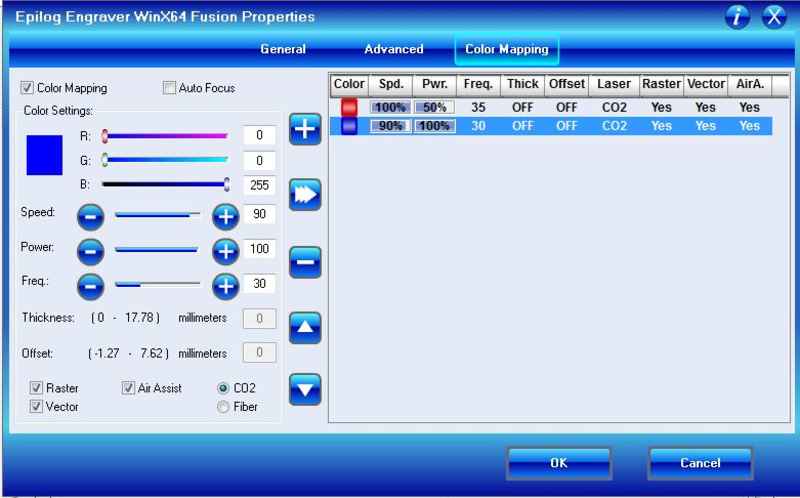Open the info help icon
Screen dimensions: 800x498
[737, 16]
